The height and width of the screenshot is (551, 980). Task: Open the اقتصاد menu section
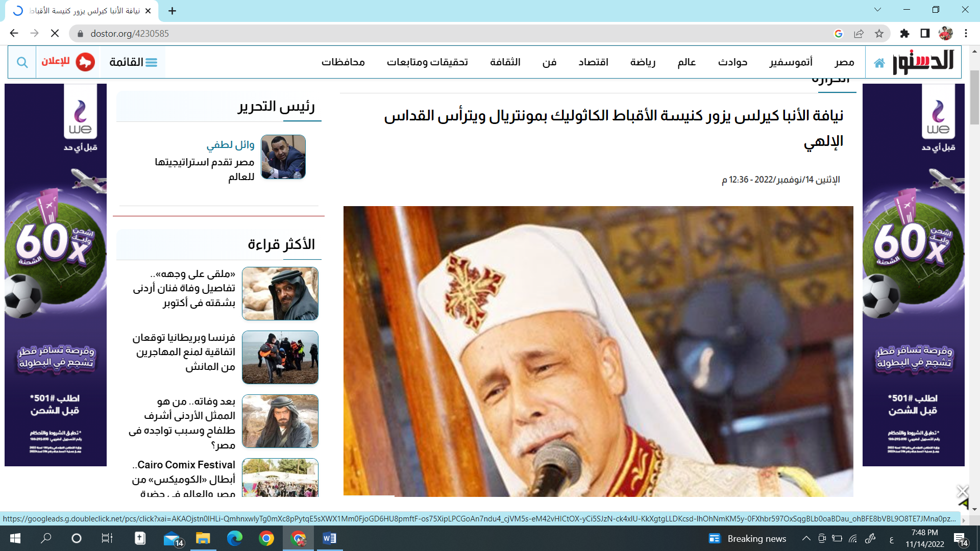[593, 62]
